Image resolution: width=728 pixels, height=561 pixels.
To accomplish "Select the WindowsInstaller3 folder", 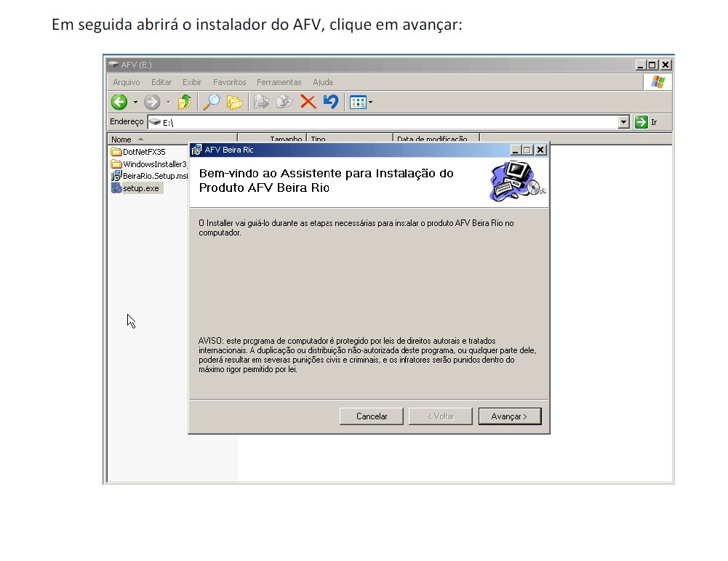I will (149, 164).
